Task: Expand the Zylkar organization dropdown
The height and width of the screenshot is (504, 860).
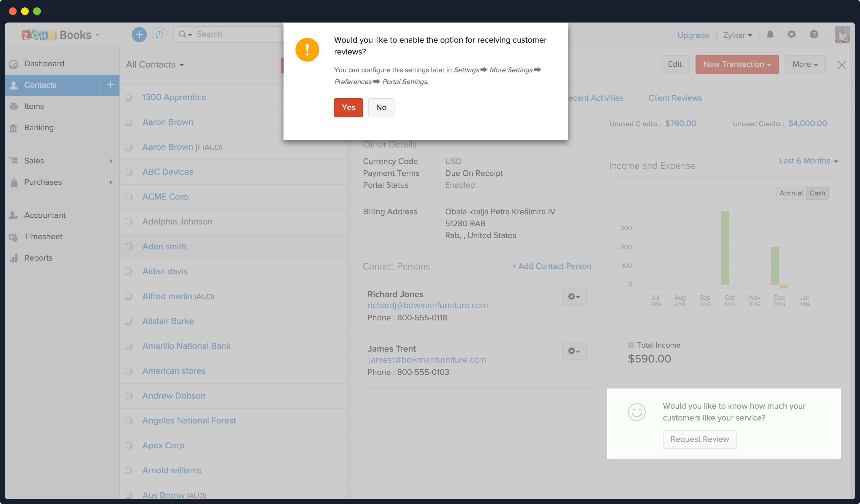Action: (737, 35)
